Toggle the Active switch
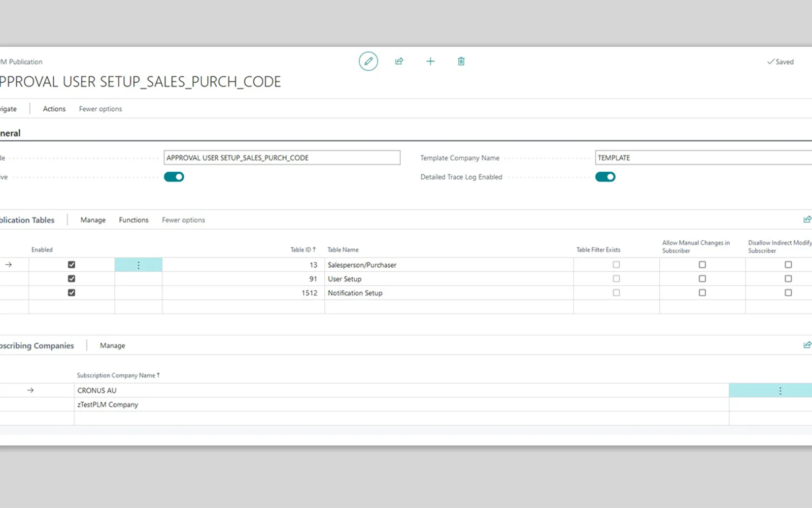The height and width of the screenshot is (508, 812). (x=174, y=177)
